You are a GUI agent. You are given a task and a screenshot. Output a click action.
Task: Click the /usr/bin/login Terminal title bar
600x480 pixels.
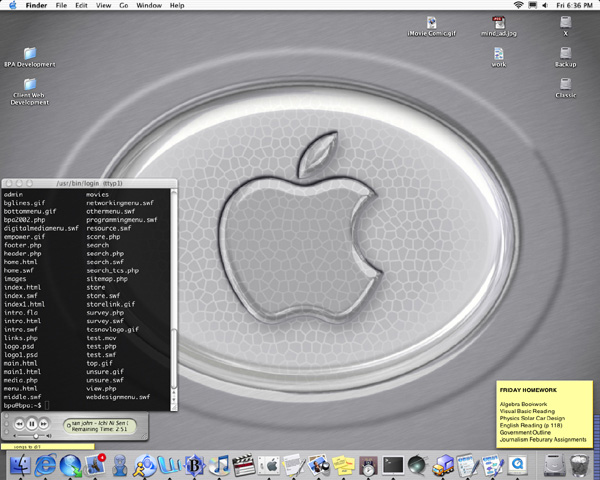[89, 183]
